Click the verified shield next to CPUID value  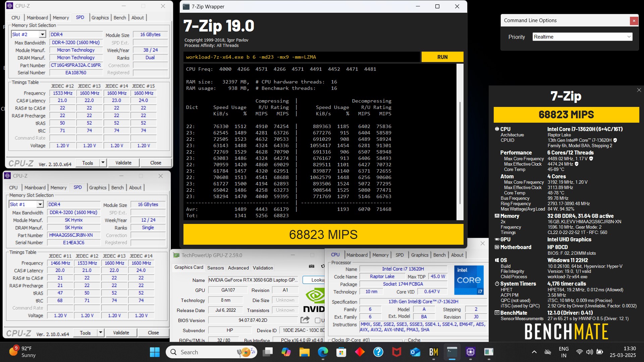(615, 140)
